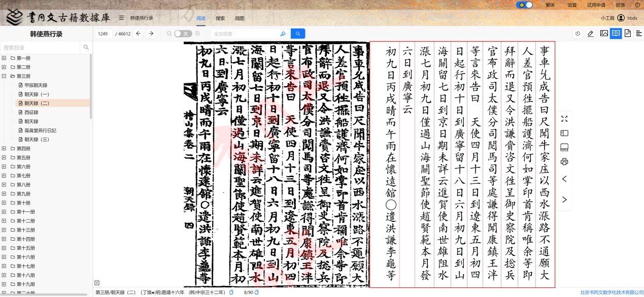The image size is (644, 297).
Task: Toggle the light/dark theme switch
Action: point(524,5)
